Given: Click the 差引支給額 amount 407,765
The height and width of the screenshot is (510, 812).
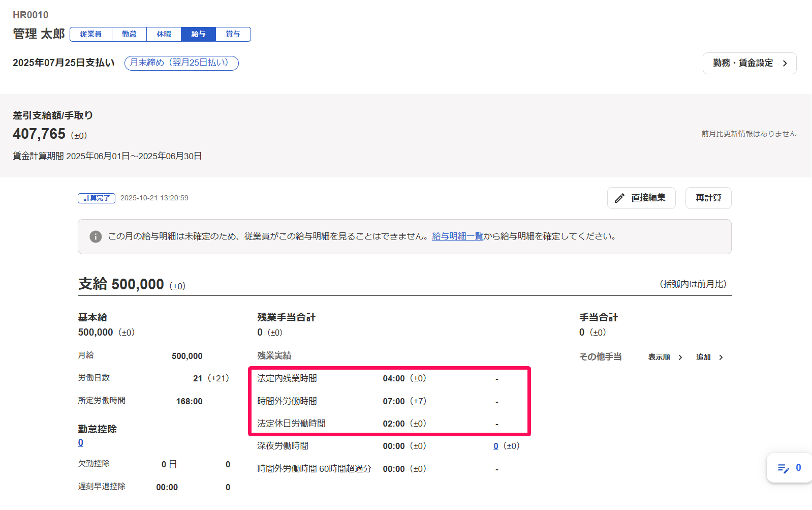Looking at the screenshot, I should point(39,134).
